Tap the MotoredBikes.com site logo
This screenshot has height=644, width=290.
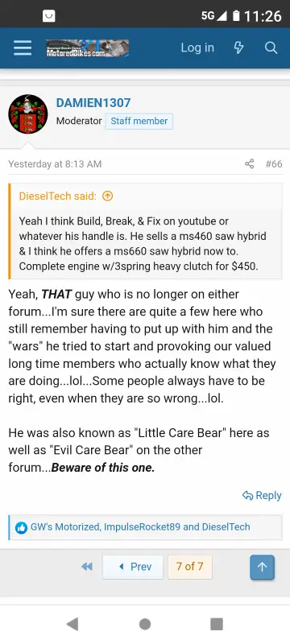pos(87,48)
